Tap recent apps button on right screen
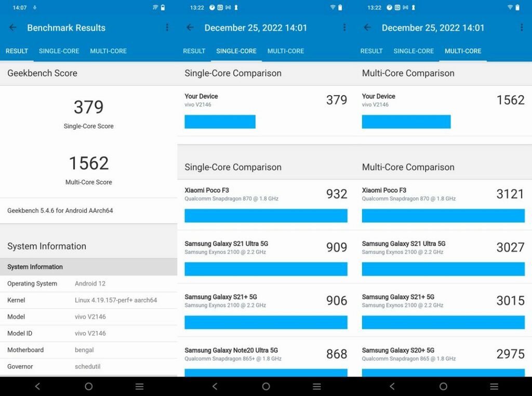This screenshot has width=532, height=396. coord(495,386)
